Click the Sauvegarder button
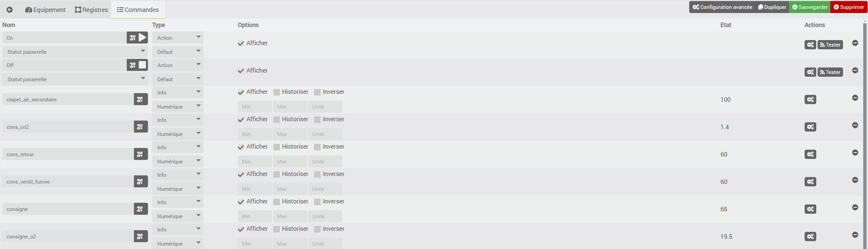 pyautogui.click(x=809, y=7)
